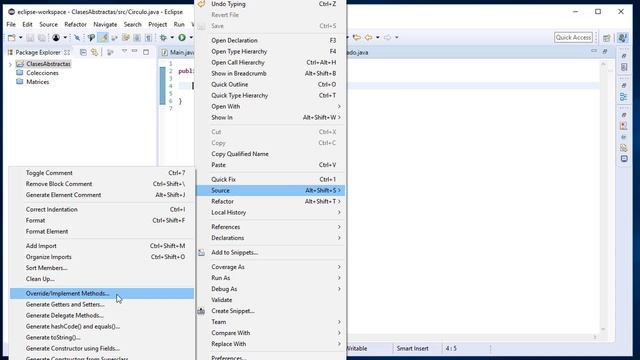The width and height of the screenshot is (640, 360).
Task: Click the Save toolbar icon
Action: pyautogui.click(x=30, y=38)
